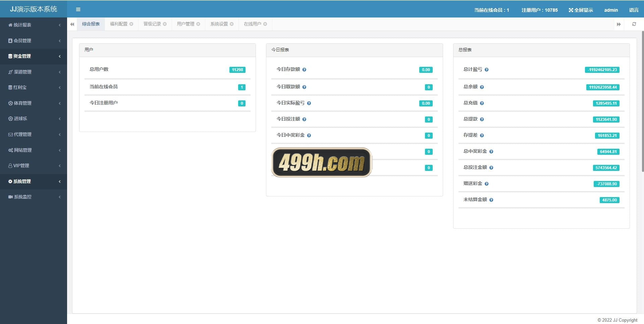
Task: Close the 福利配置 tab
Action: click(131, 24)
